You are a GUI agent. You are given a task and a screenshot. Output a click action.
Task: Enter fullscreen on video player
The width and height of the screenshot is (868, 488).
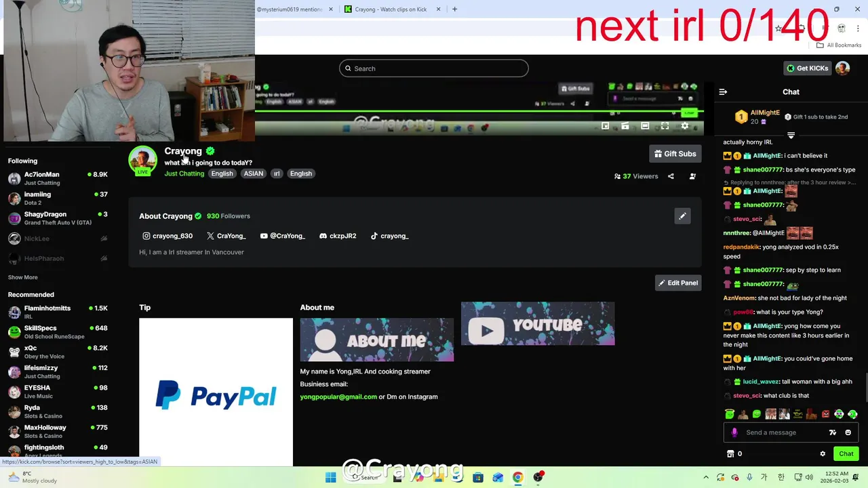pyautogui.click(x=665, y=126)
